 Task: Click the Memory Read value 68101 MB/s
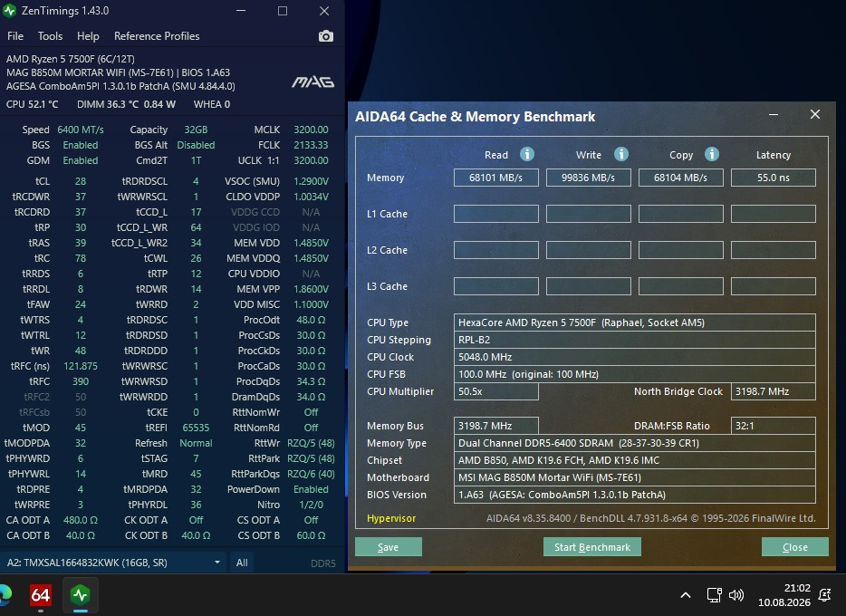pos(495,178)
